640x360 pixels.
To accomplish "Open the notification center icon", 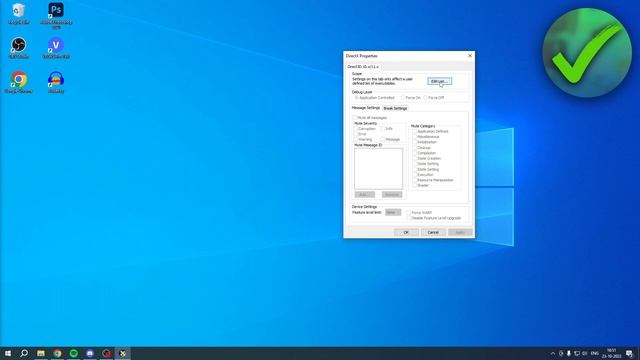I will click(x=629, y=353).
